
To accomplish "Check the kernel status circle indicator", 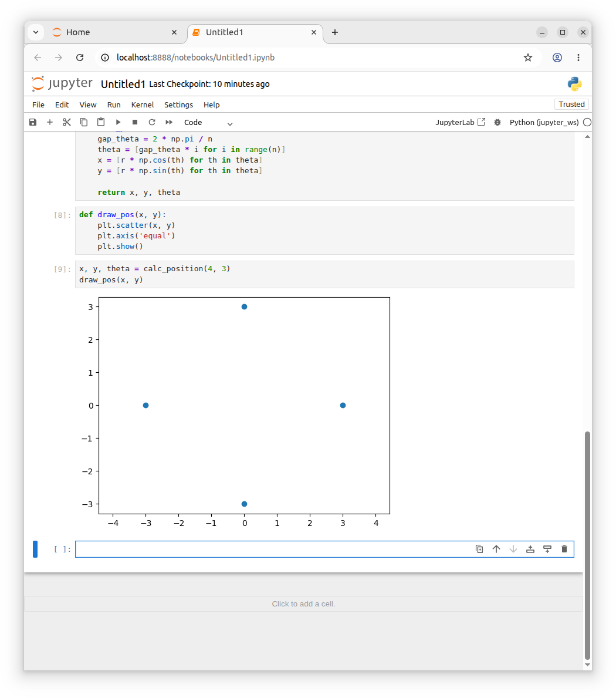I will 587,123.
